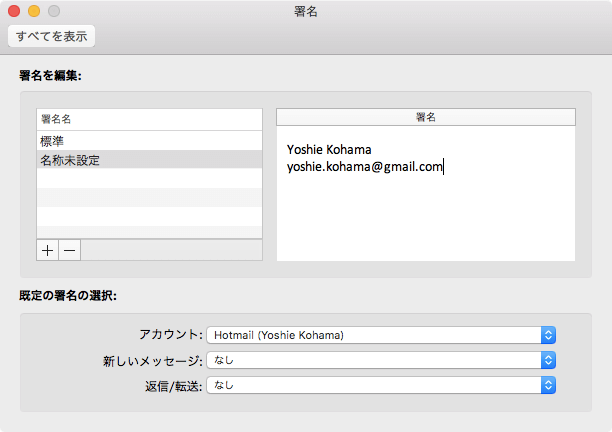This screenshot has width=612, height=432.
Task: Open the 返信/転送 signature dropdown
Action: pyautogui.click(x=380, y=384)
